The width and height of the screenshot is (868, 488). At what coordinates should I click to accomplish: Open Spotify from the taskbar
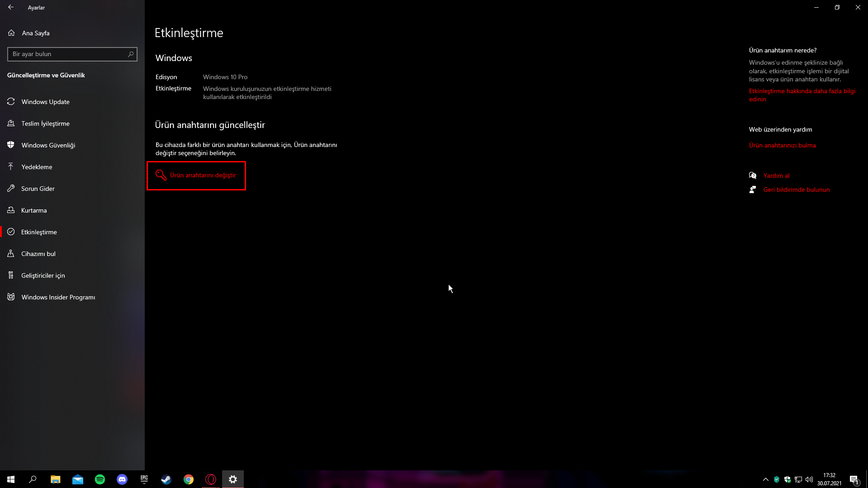click(100, 479)
